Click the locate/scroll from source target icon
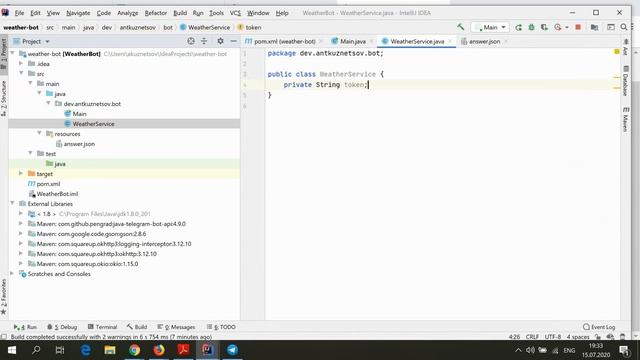The width and height of the screenshot is (640, 360). pyautogui.click(x=191, y=41)
